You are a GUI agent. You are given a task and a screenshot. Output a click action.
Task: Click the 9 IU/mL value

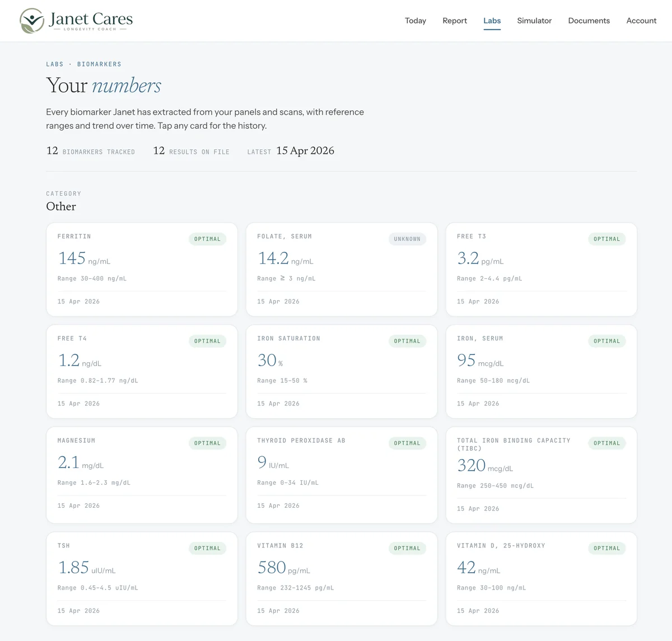(x=273, y=463)
